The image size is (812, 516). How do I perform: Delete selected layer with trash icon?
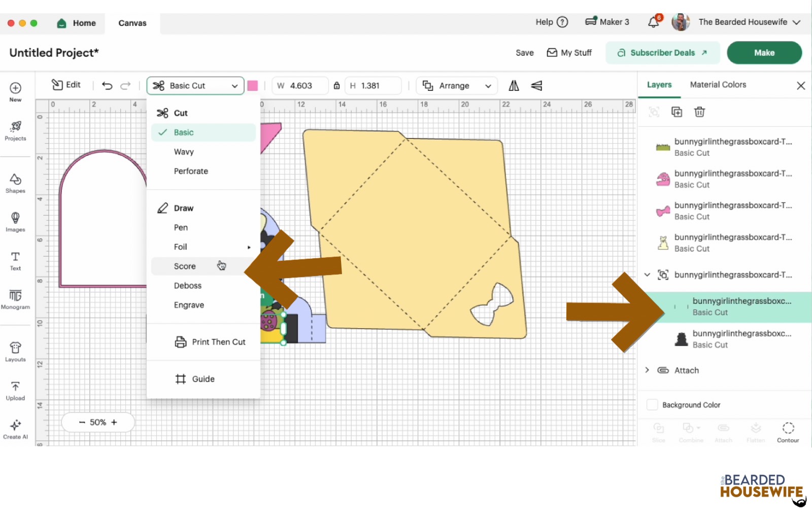[699, 112]
